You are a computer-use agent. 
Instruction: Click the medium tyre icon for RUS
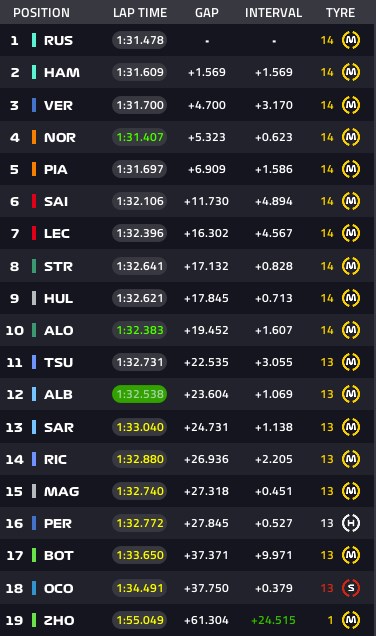point(351,40)
